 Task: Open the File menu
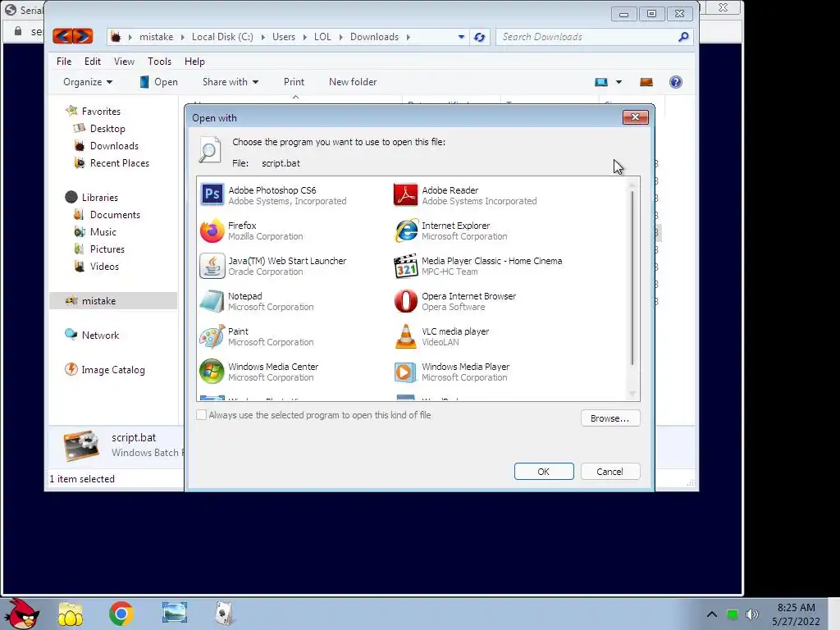pos(64,61)
